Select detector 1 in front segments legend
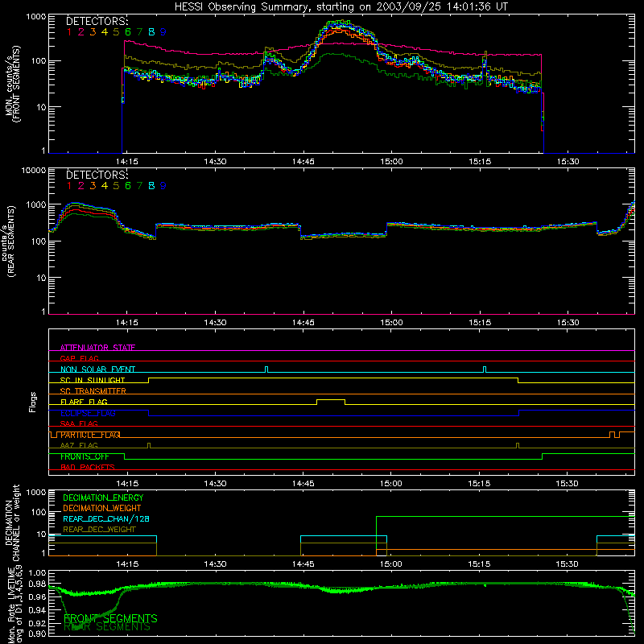Screen dimensions: 644x644 (69, 32)
